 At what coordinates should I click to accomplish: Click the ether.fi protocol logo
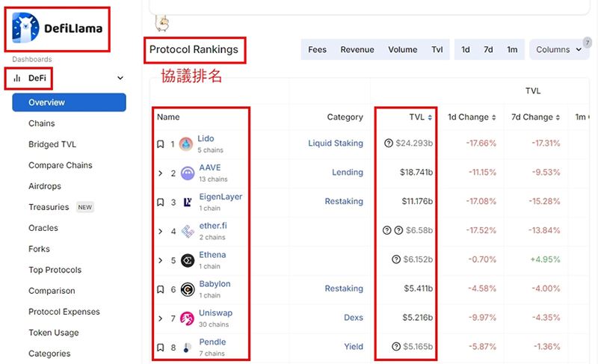188,232
